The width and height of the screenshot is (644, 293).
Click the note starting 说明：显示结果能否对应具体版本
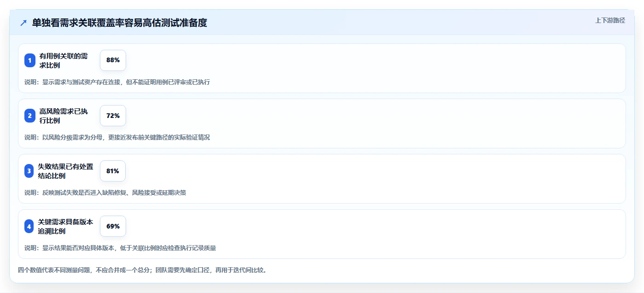(x=120, y=248)
